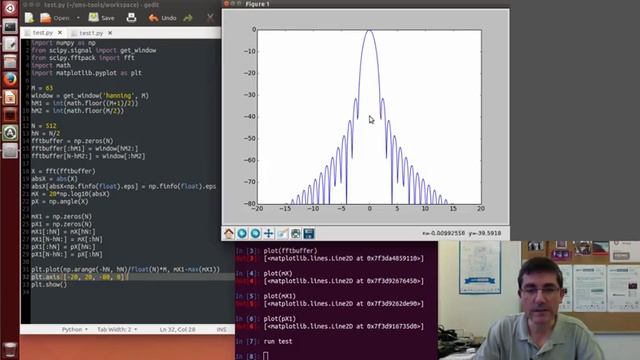
Task: Open the Trash at the launcher bottom
Action: click(10, 350)
